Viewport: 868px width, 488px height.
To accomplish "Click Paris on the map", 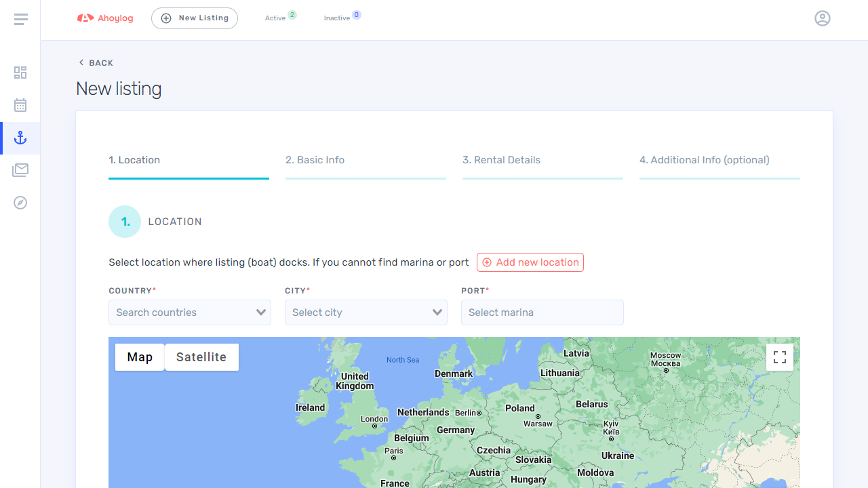I will 394,451.
